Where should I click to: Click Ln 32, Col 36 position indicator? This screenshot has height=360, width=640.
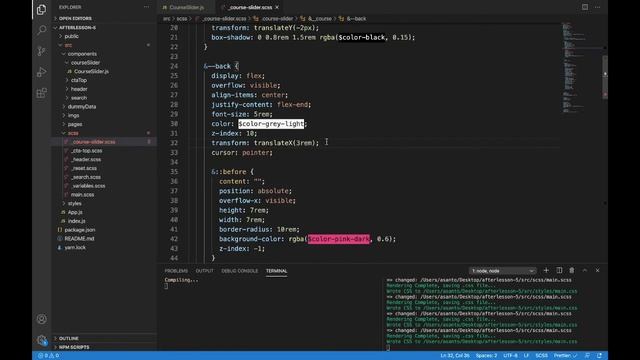pyautogui.click(x=455, y=356)
